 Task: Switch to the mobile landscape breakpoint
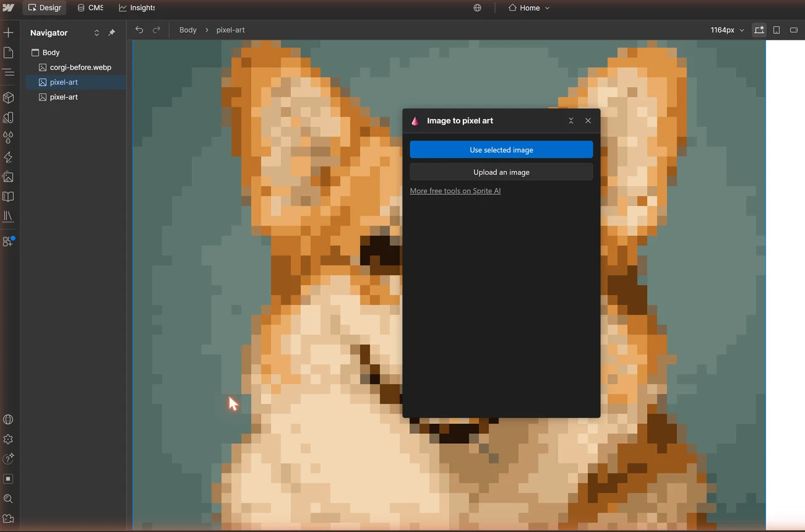pos(794,30)
